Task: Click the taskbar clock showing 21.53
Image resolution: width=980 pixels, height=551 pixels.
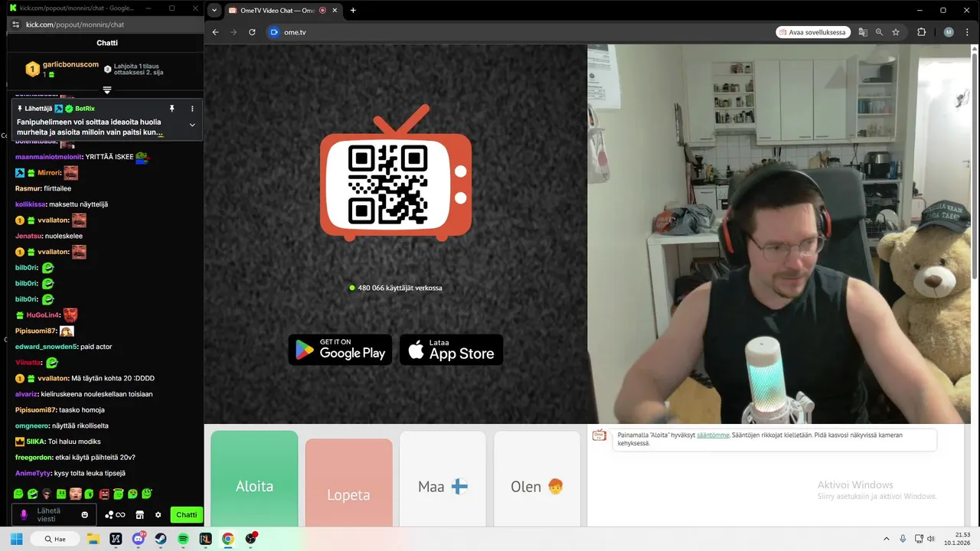Action: tap(957, 539)
